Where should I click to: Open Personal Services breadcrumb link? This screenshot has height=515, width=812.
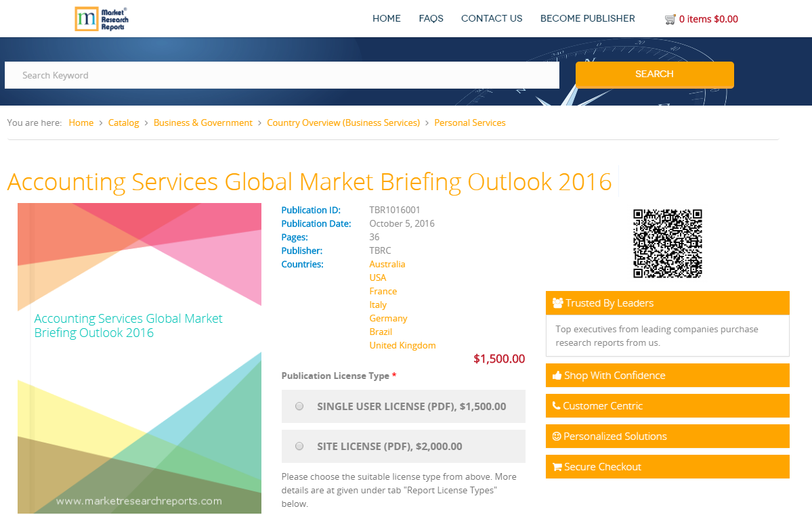pyautogui.click(x=470, y=122)
